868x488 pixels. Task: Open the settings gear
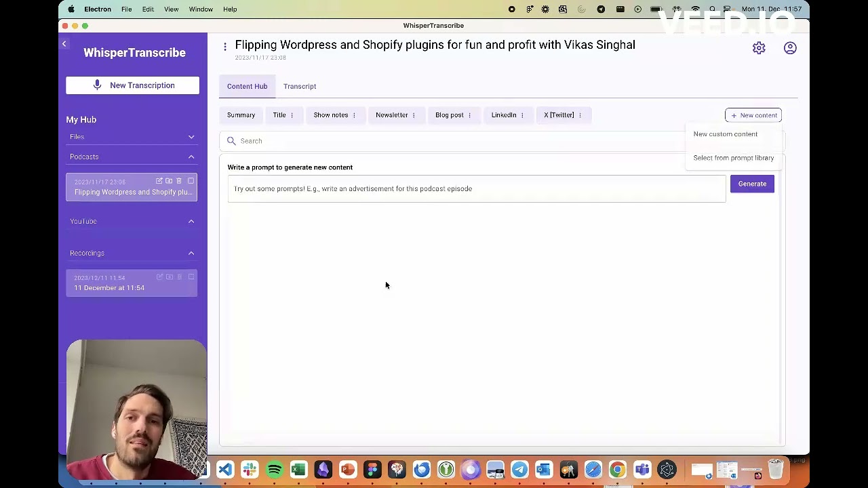pos(759,47)
